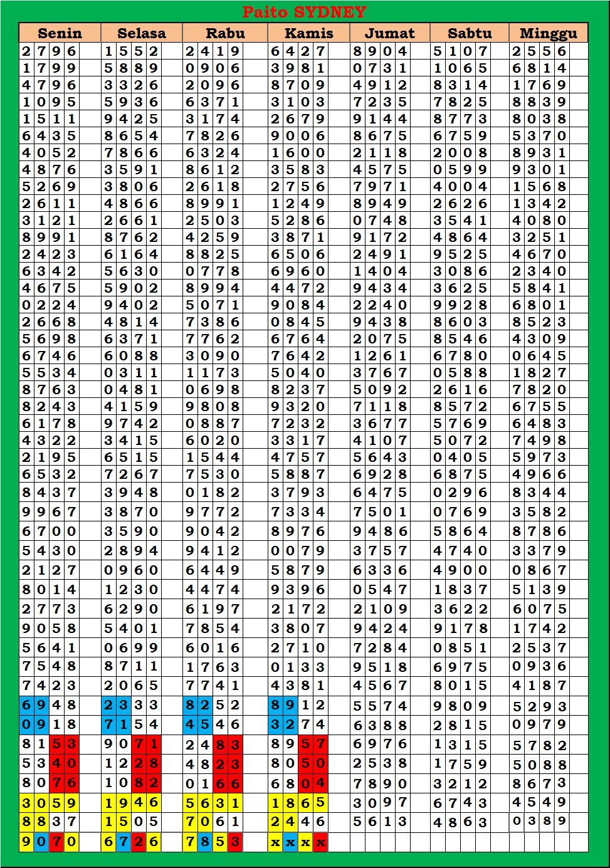Image resolution: width=610 pixels, height=868 pixels.
Task: Click the blue 0 in Senin's last row
Action: point(41,842)
